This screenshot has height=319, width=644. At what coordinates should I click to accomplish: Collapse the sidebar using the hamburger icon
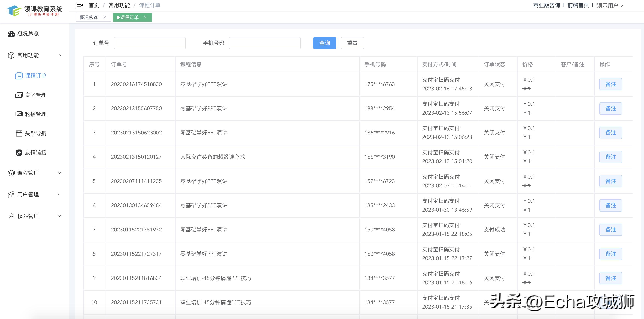click(80, 5)
